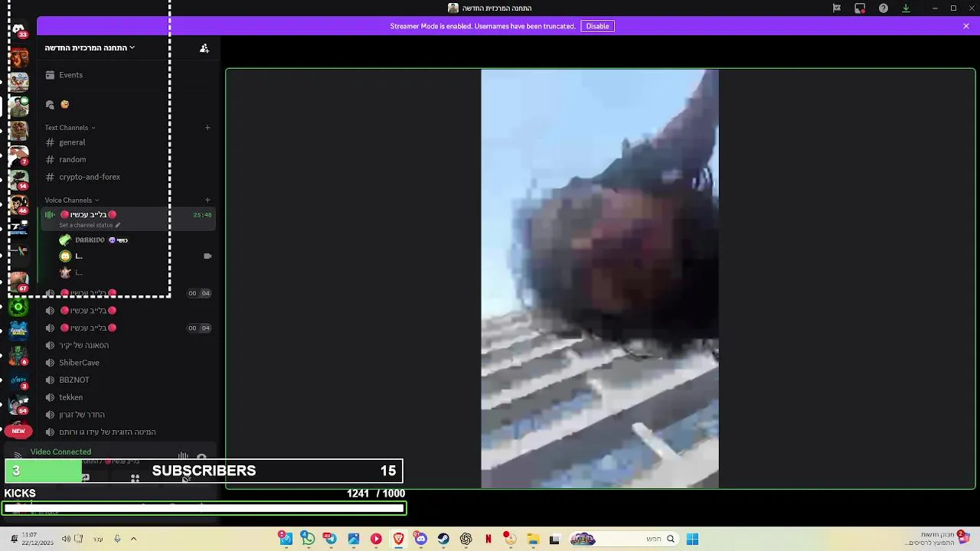
Task: Dismiss the Streamer Mode banner
Action: (966, 26)
